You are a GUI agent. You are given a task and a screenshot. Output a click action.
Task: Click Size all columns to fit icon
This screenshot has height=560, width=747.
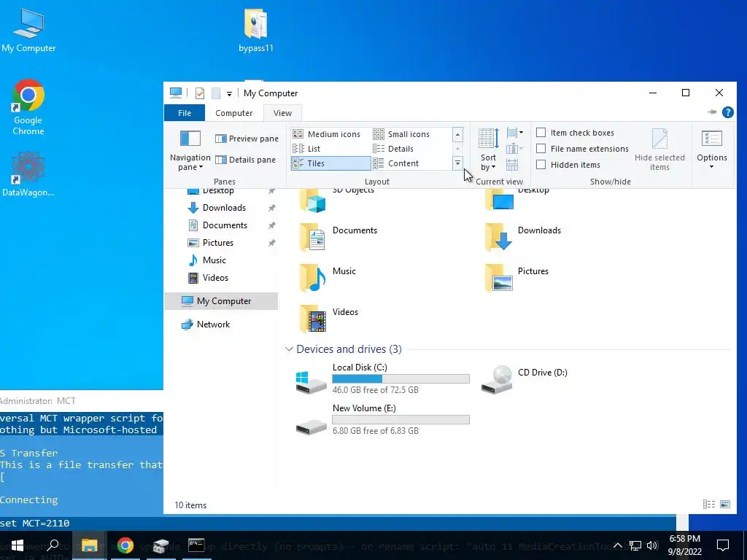[512, 165]
